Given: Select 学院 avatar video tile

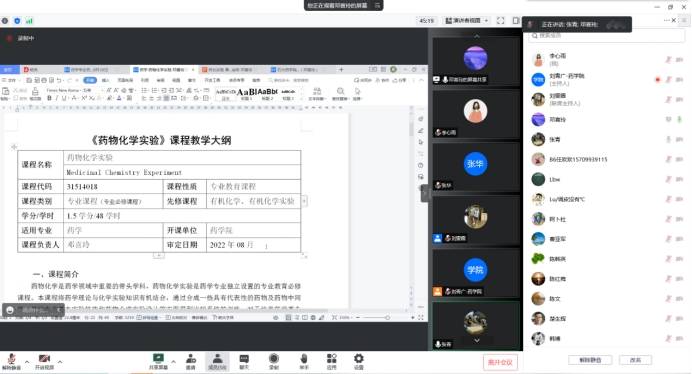Looking at the screenshot, I should [x=475, y=273].
